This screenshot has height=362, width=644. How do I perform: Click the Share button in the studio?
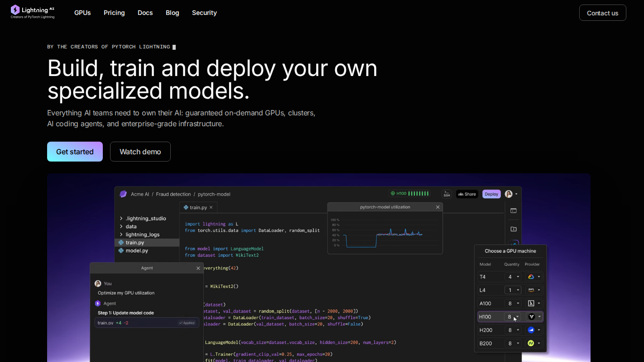tap(467, 194)
